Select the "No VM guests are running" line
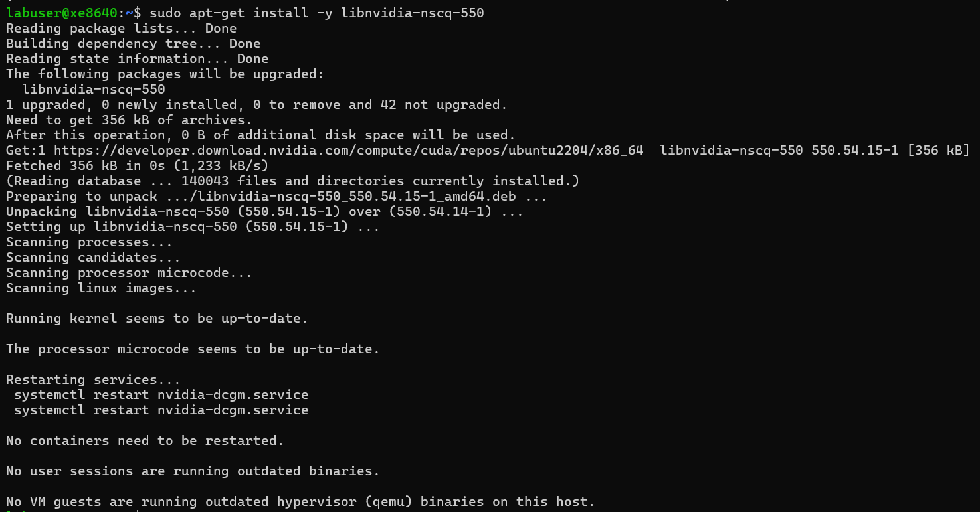This screenshot has width=980, height=512. point(300,502)
